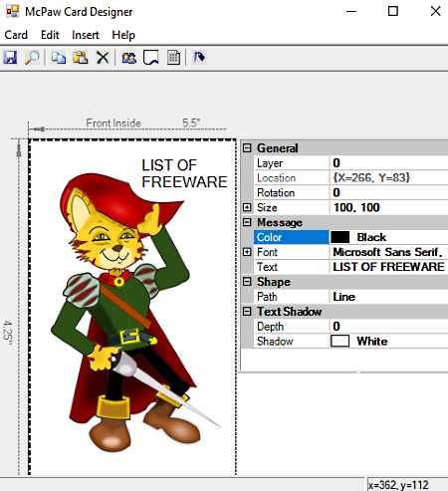
Task: Edit the Rotation value field
Action: pos(389,192)
